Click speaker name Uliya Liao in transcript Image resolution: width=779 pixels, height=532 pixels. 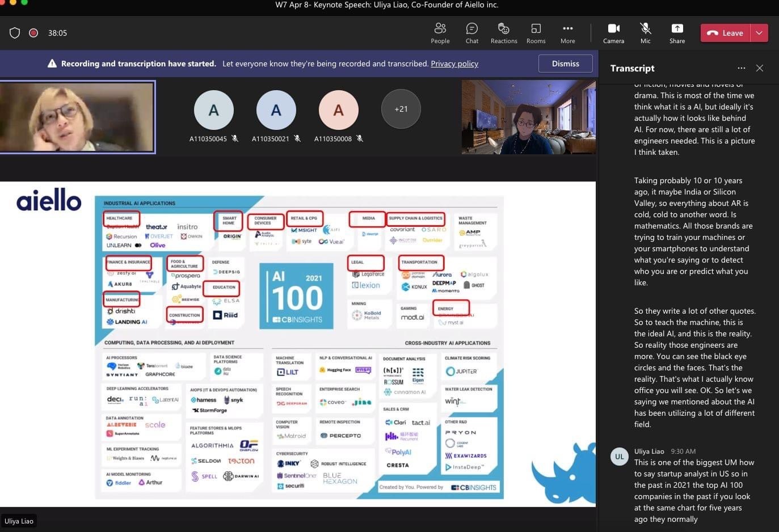pos(649,451)
